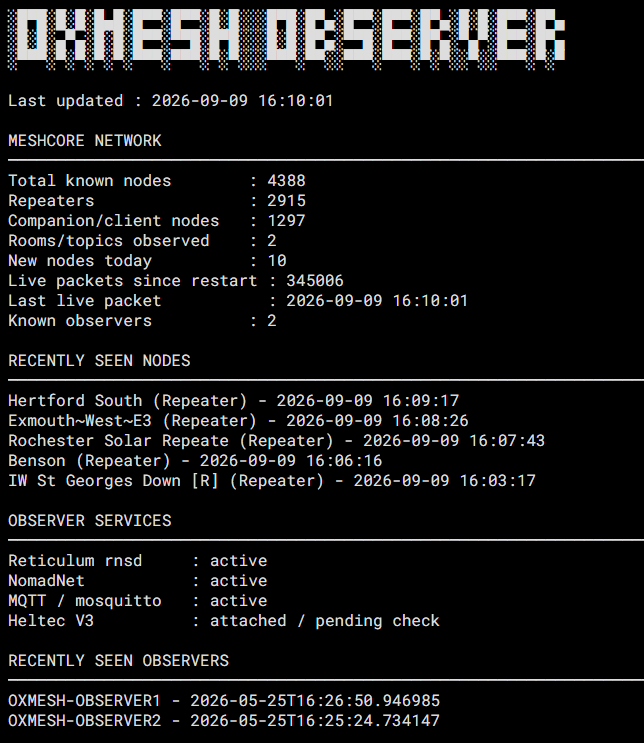Click the 'Rooms/topics observed : 2' line
Image resolution: width=644 pixels, height=743 pixels.
point(142,241)
